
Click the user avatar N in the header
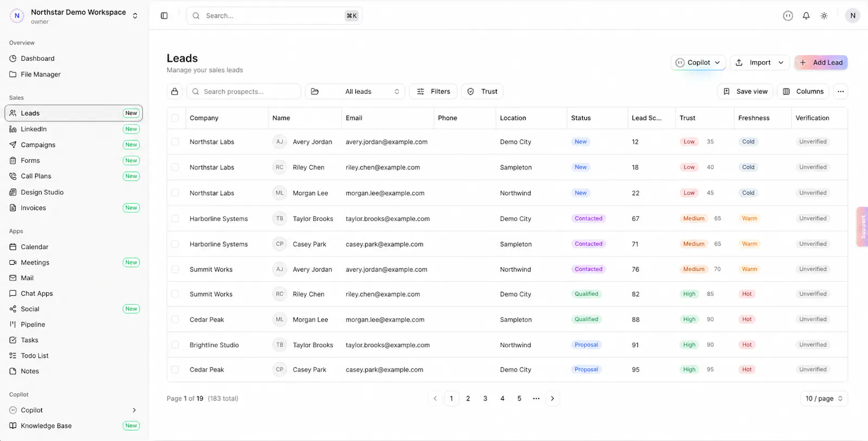pos(853,16)
